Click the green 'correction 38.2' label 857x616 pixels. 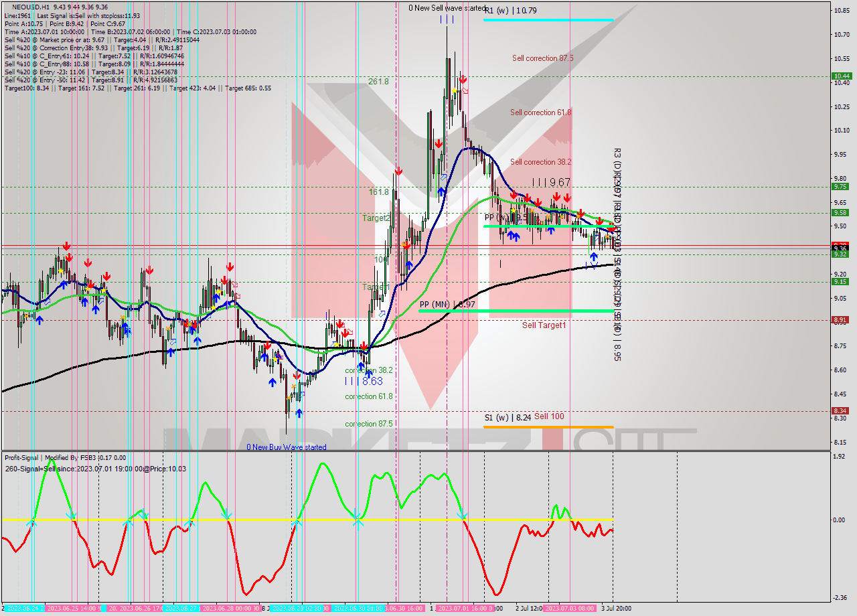(x=369, y=370)
